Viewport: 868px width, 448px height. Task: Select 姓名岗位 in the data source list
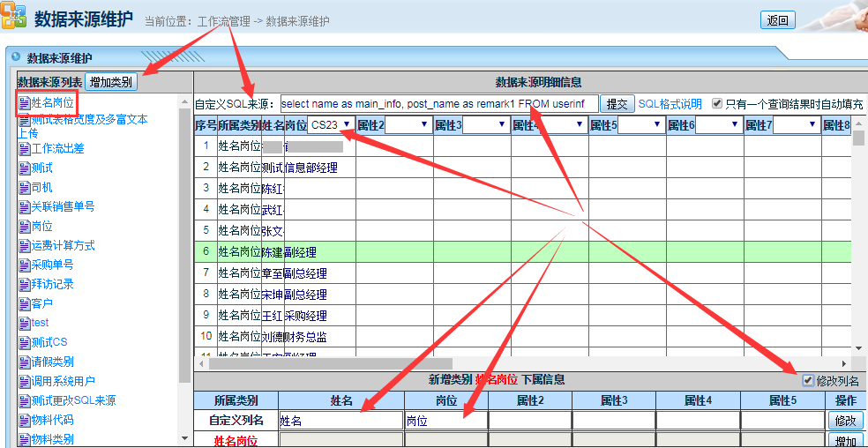[52, 103]
